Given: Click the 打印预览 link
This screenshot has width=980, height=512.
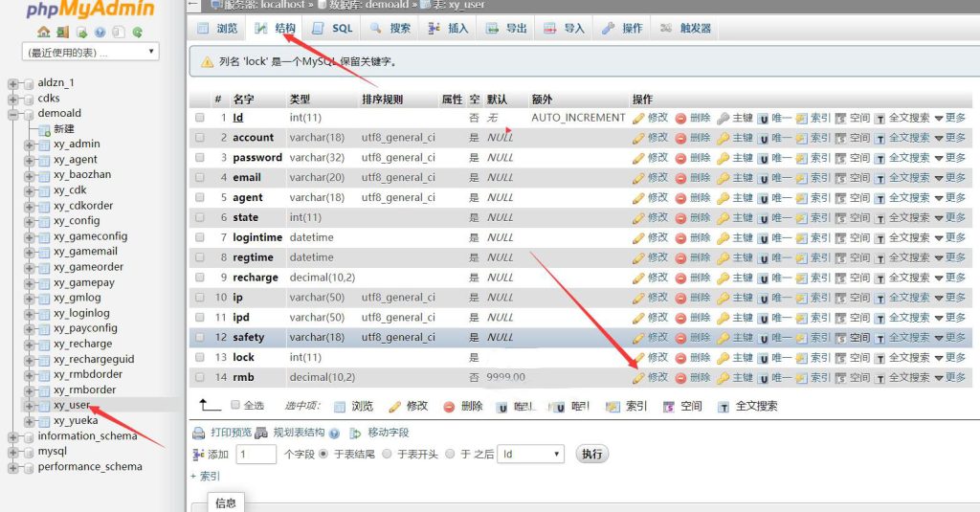Looking at the screenshot, I should click(232, 433).
